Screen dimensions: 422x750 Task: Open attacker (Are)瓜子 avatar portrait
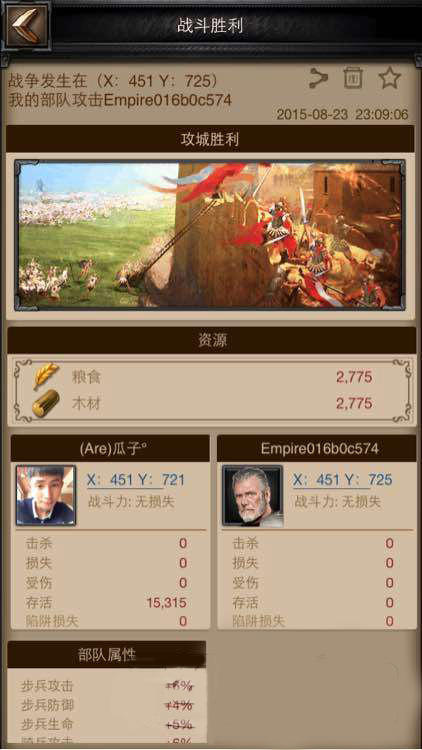[46, 495]
